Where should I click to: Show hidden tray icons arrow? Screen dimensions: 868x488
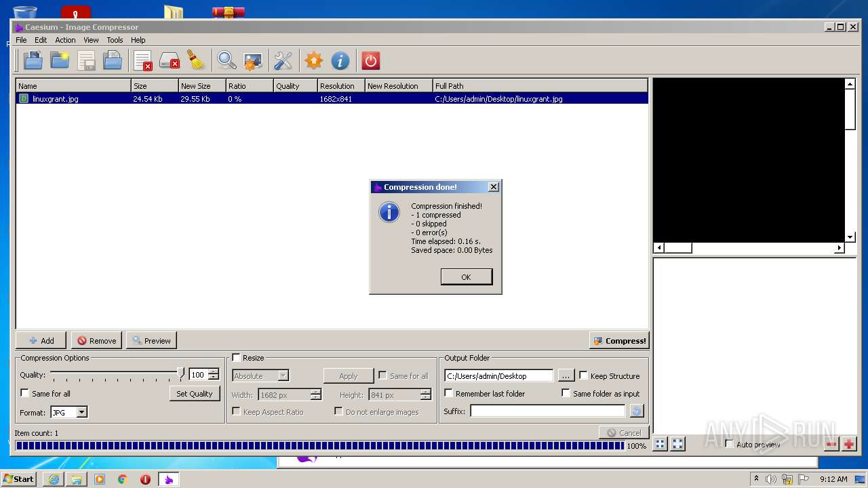click(756, 479)
